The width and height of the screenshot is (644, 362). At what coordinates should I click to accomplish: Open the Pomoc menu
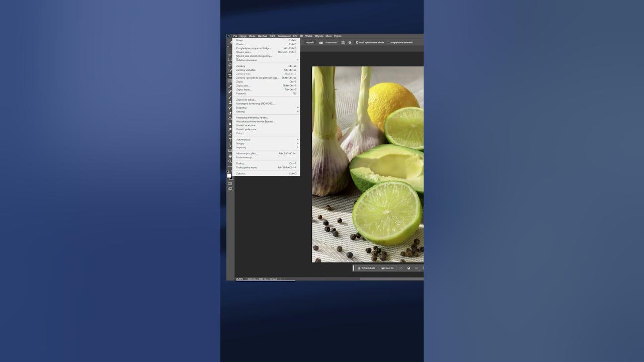(x=338, y=36)
